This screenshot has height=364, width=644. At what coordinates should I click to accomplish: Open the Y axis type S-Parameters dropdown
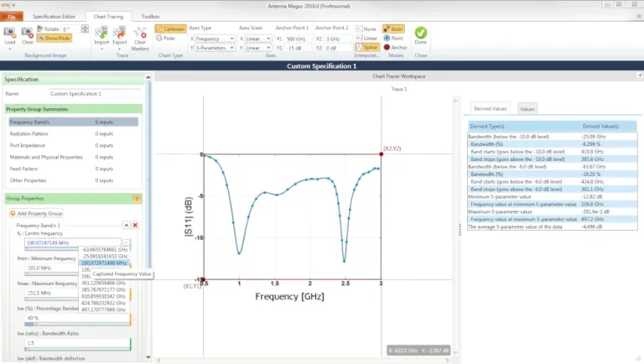214,48
